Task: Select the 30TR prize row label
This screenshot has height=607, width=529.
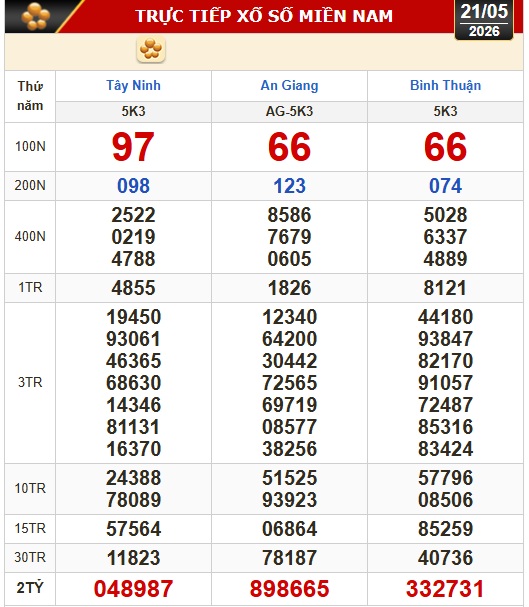Action: pyautogui.click(x=30, y=557)
